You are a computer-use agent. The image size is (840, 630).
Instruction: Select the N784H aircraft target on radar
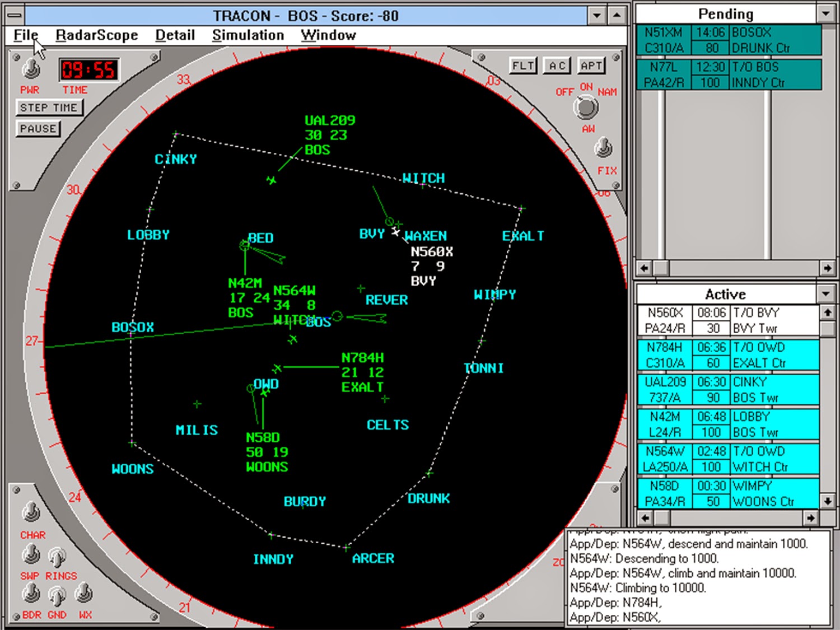click(277, 368)
